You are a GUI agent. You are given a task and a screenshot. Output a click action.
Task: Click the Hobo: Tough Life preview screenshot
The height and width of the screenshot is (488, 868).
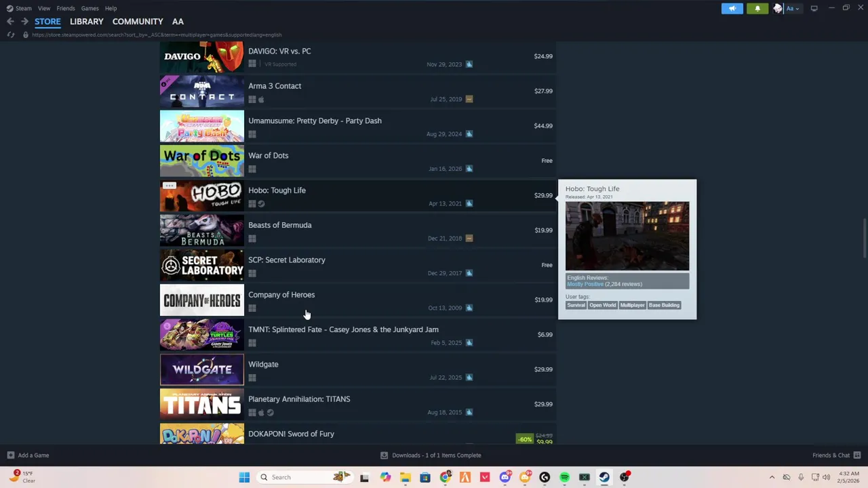pyautogui.click(x=627, y=236)
